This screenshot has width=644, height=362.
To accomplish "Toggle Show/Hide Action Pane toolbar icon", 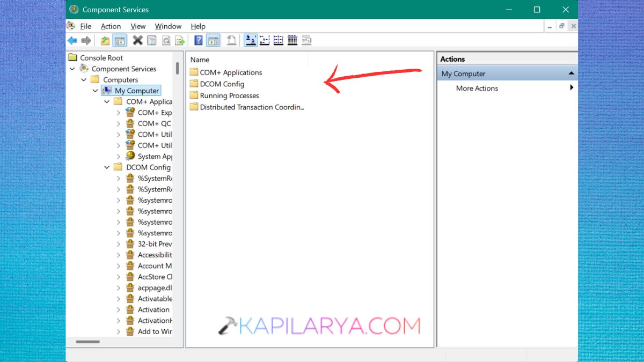I will pyautogui.click(x=214, y=41).
